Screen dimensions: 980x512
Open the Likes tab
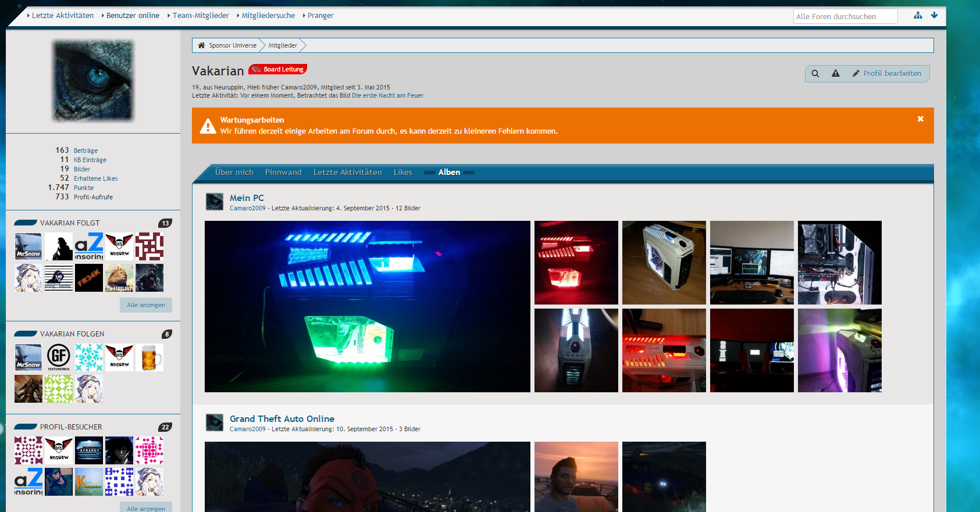coord(402,173)
